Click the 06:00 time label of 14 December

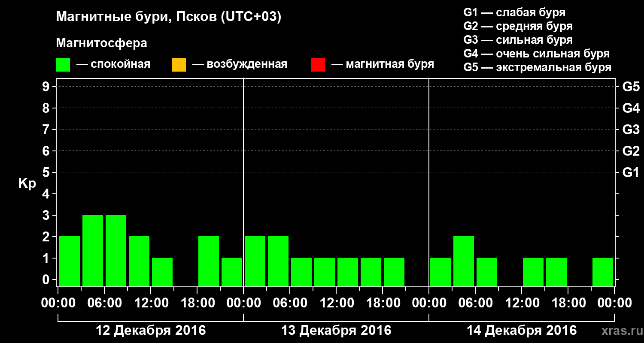point(475,303)
